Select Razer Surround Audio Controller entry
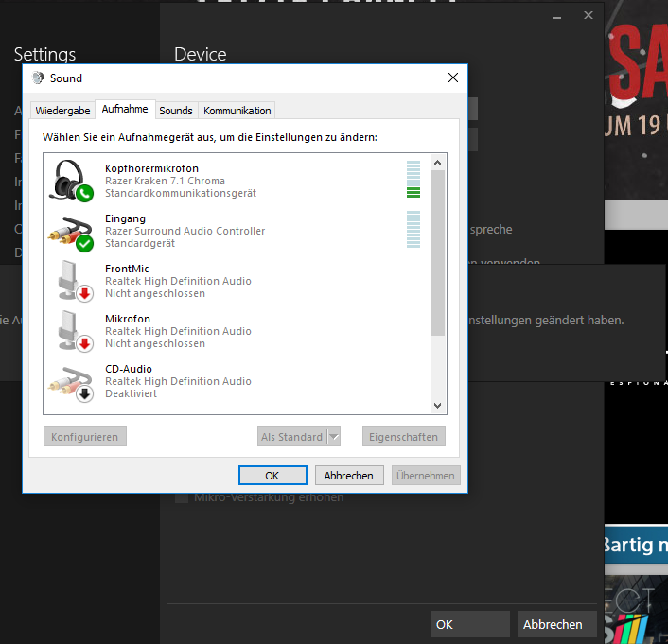 [x=185, y=231]
